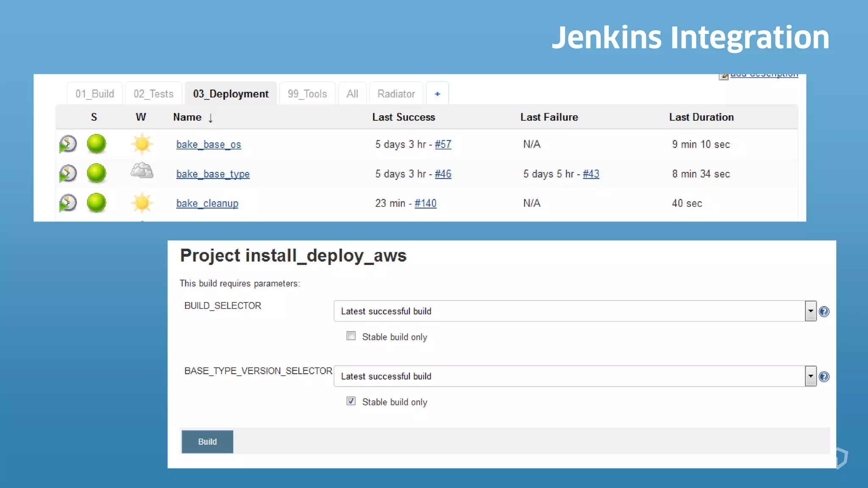Open the Radiator view tab
Viewport: 868px width, 488px height.
(x=396, y=94)
